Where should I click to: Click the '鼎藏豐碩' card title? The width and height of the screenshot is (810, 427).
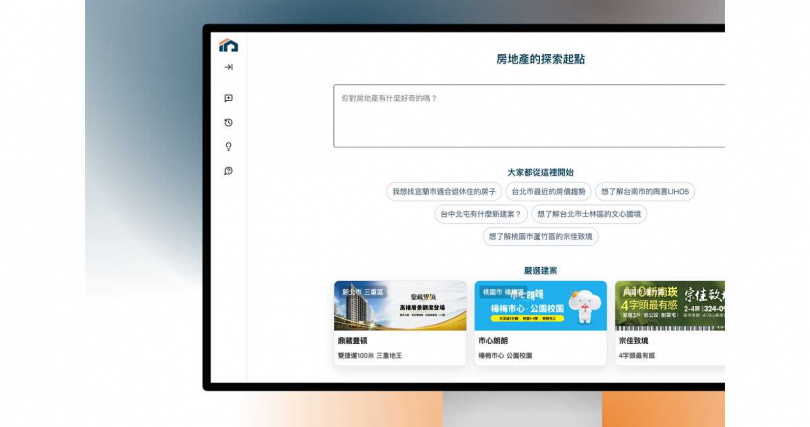[352, 341]
